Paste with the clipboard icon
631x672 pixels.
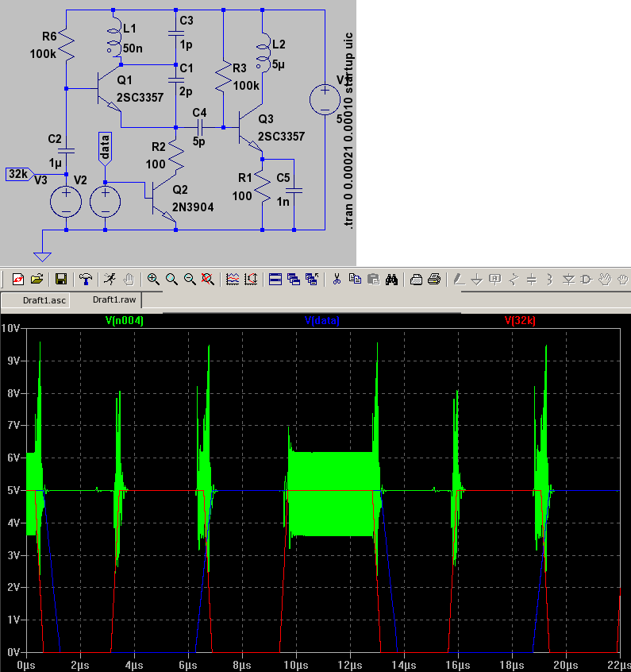coord(373,280)
